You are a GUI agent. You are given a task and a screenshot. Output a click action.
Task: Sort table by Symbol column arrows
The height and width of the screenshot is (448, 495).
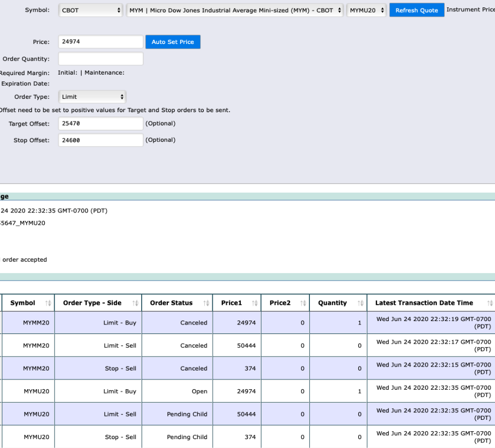coord(48,303)
